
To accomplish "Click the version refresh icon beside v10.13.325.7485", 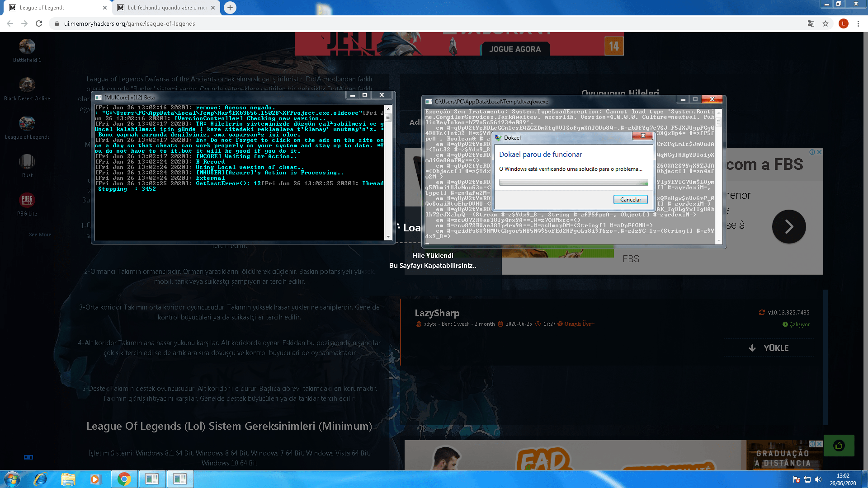I will tap(762, 312).
